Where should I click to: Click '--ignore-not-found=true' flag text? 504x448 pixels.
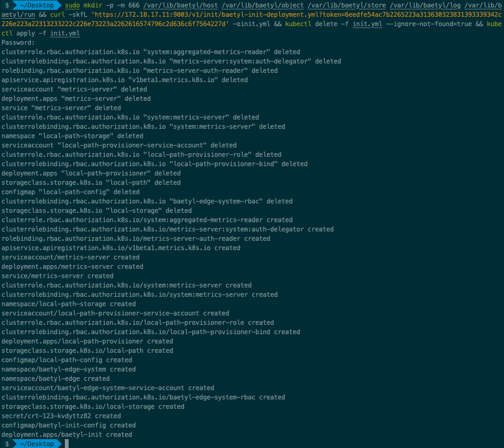[429, 24]
